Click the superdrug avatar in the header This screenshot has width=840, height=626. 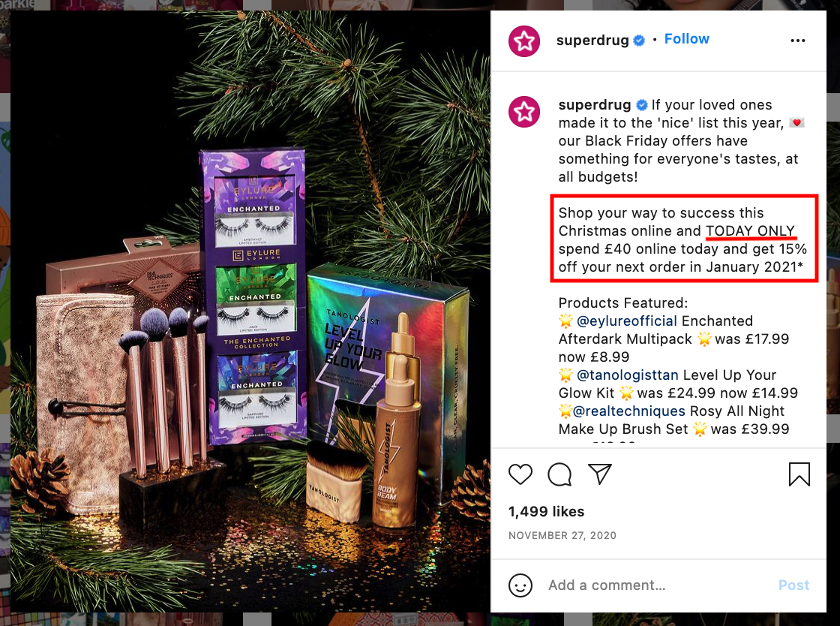(x=524, y=41)
